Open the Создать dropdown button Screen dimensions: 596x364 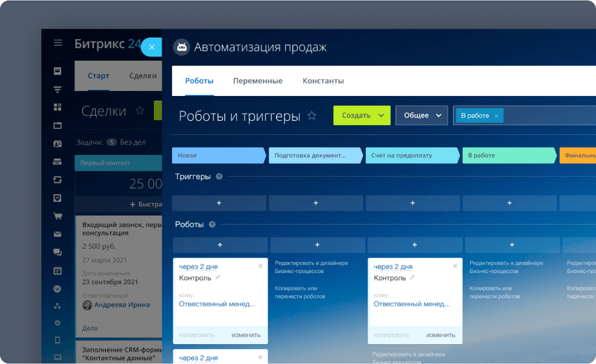coord(362,115)
